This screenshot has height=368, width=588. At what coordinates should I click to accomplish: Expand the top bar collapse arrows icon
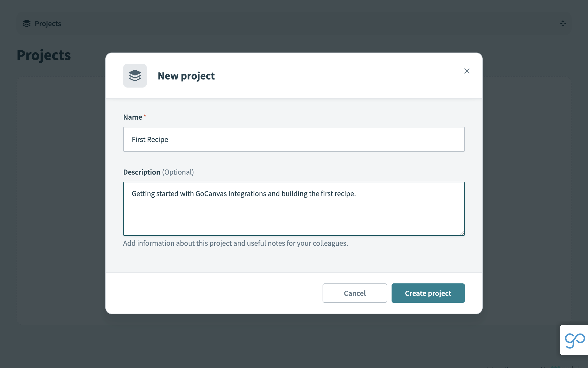click(563, 23)
